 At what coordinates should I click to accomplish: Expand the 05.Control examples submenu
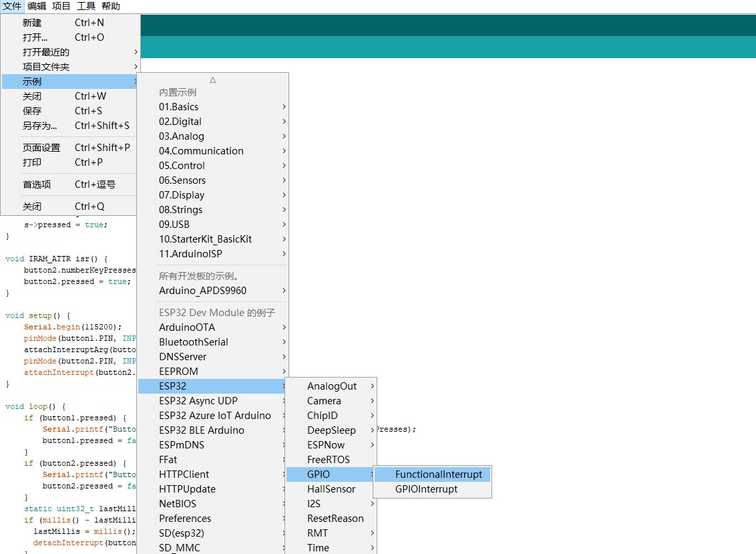(x=212, y=166)
